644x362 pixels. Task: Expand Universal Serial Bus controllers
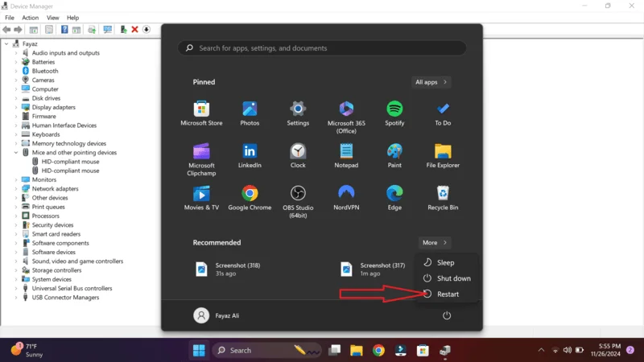pyautogui.click(x=16, y=289)
